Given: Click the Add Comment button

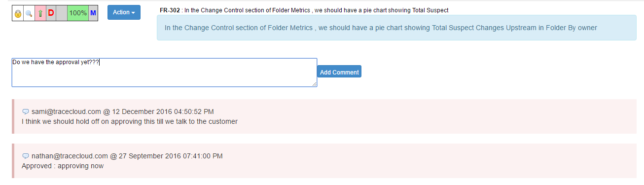Looking at the screenshot, I should point(339,72).
